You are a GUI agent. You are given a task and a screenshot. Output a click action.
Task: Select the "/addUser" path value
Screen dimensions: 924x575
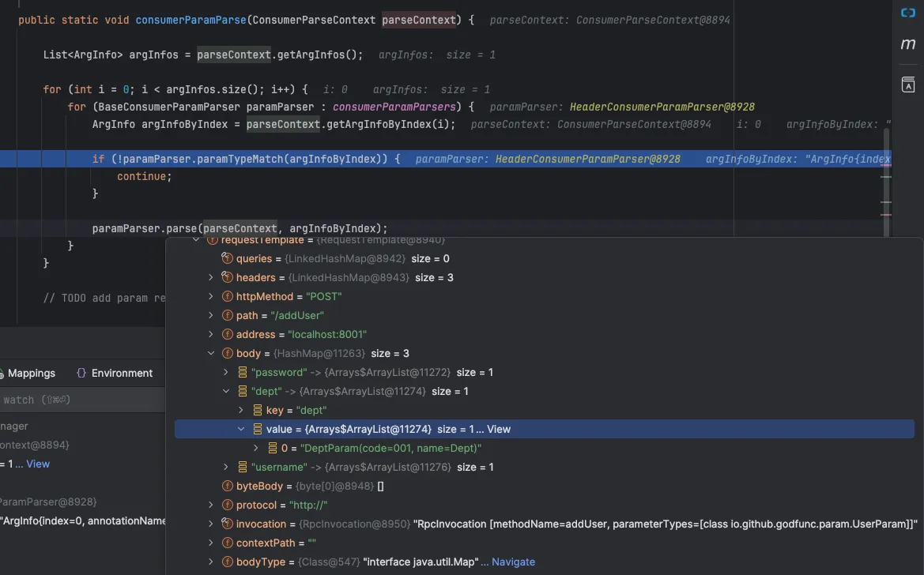coord(297,315)
